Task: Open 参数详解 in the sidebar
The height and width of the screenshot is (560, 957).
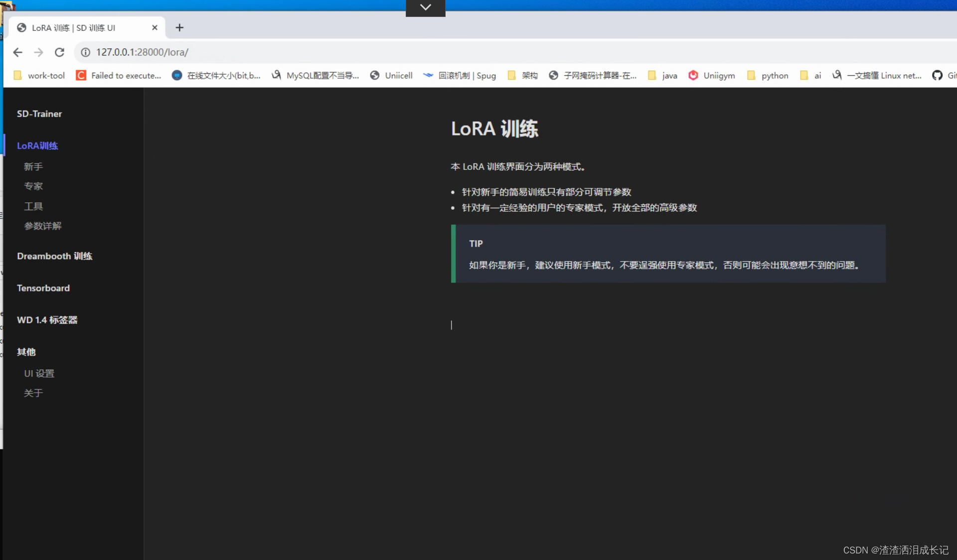Action: 43,226
